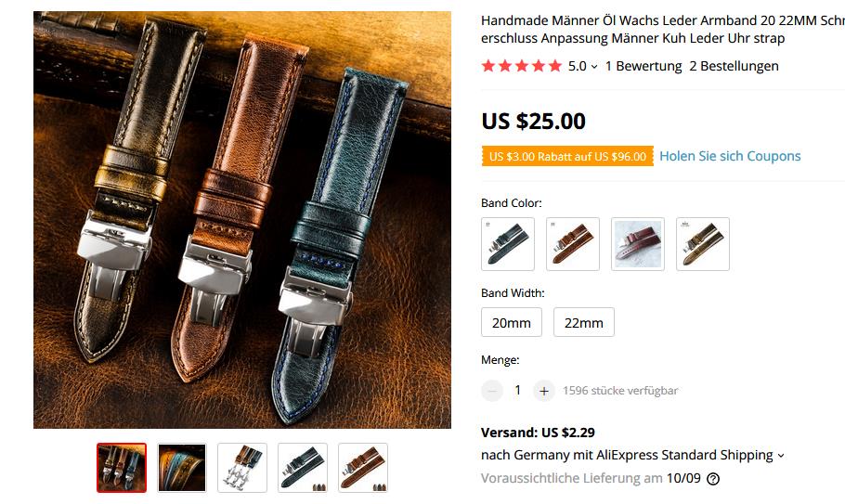Screen dimensions: 845x504
Task: Expand the 5.0 rating dropdown chevron
Action: tap(594, 67)
